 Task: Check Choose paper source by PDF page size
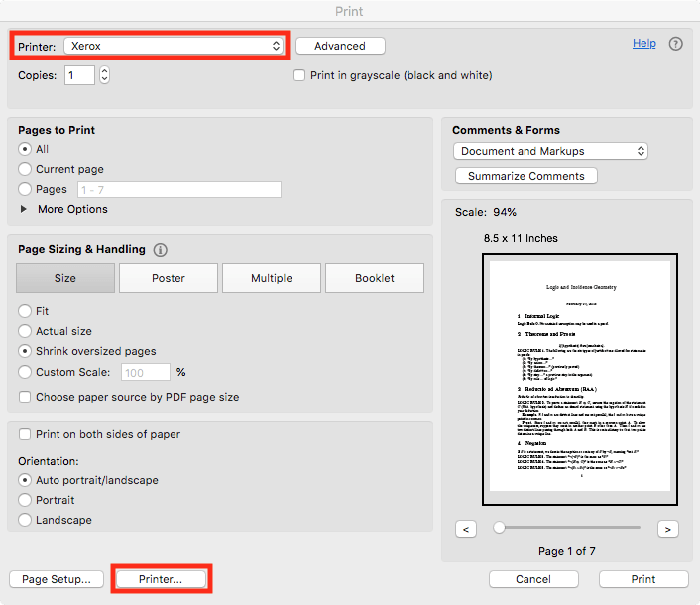(25, 397)
